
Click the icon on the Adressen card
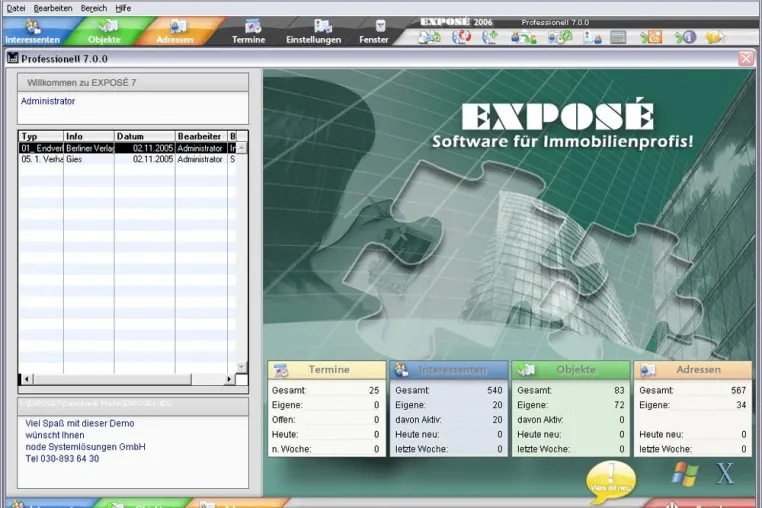648,370
